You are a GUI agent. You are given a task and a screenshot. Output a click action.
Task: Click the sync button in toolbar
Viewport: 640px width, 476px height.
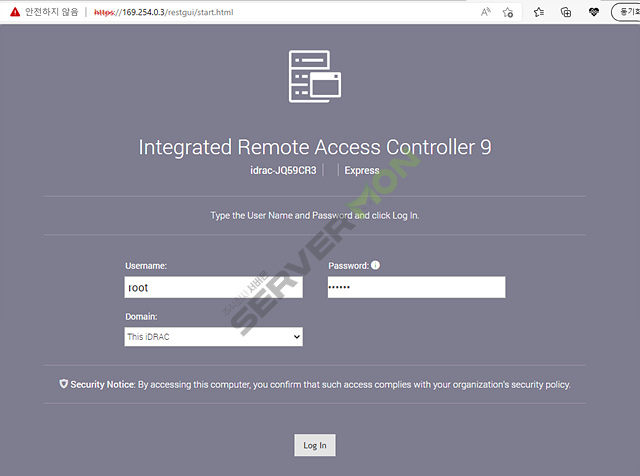click(x=626, y=12)
